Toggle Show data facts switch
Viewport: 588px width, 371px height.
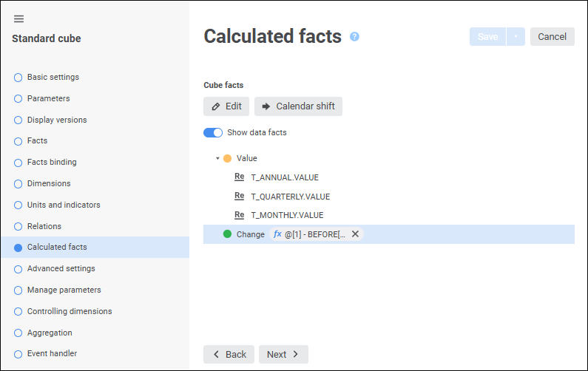[x=213, y=133]
